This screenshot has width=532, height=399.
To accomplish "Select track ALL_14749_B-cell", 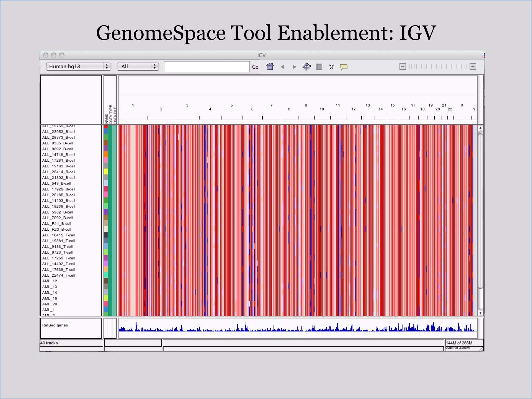I will [x=59, y=155].
